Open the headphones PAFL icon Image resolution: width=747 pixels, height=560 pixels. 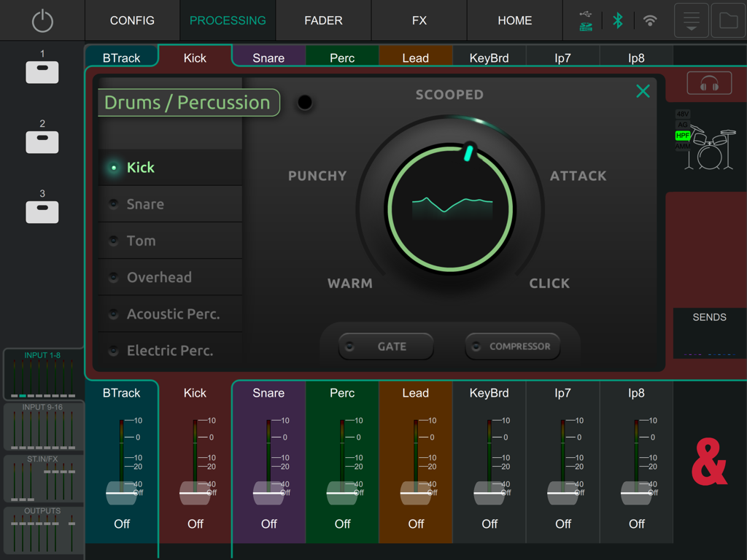(708, 82)
